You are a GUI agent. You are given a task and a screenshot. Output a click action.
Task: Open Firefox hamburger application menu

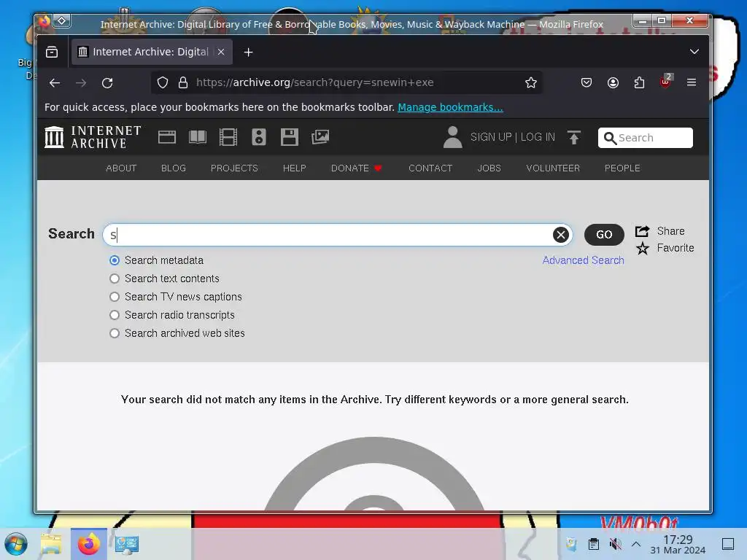[692, 82]
